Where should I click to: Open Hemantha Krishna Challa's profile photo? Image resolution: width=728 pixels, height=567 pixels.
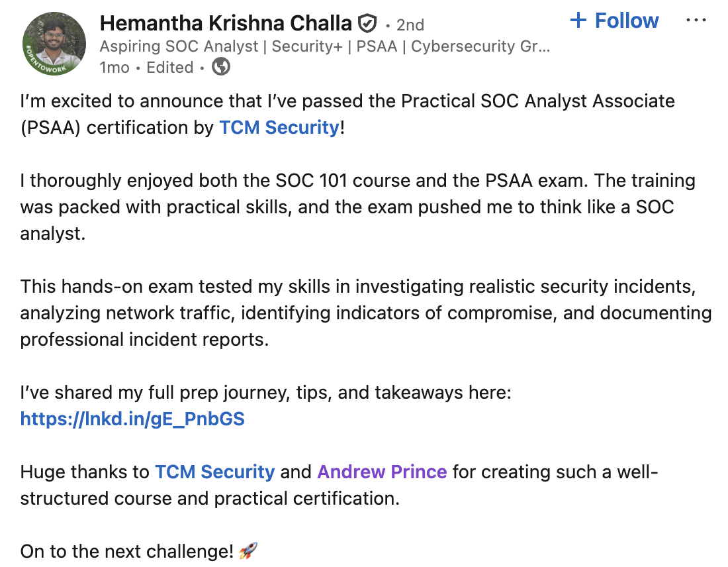point(54,43)
